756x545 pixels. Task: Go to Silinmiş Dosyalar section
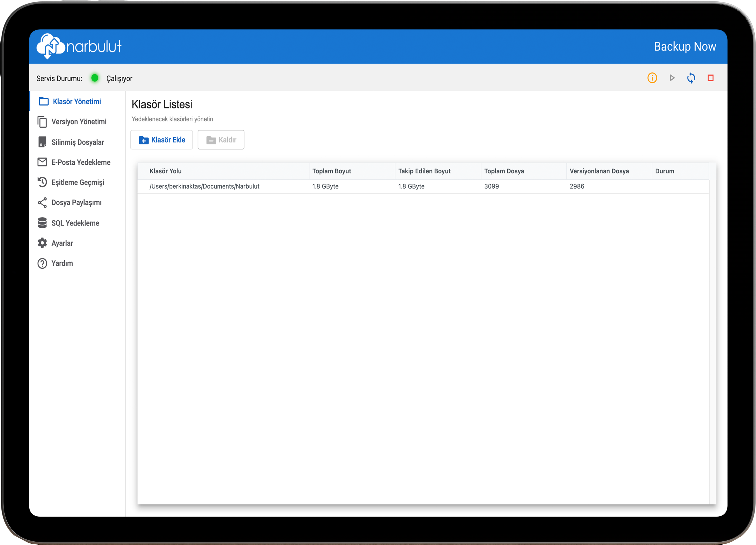tap(77, 142)
